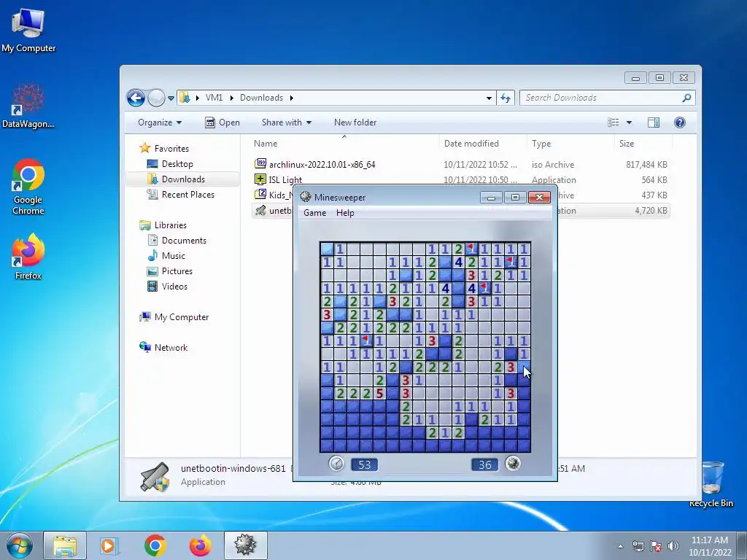Screen dimensions: 747x560
Task: Click the Change your view icon
Action: (x=613, y=122)
